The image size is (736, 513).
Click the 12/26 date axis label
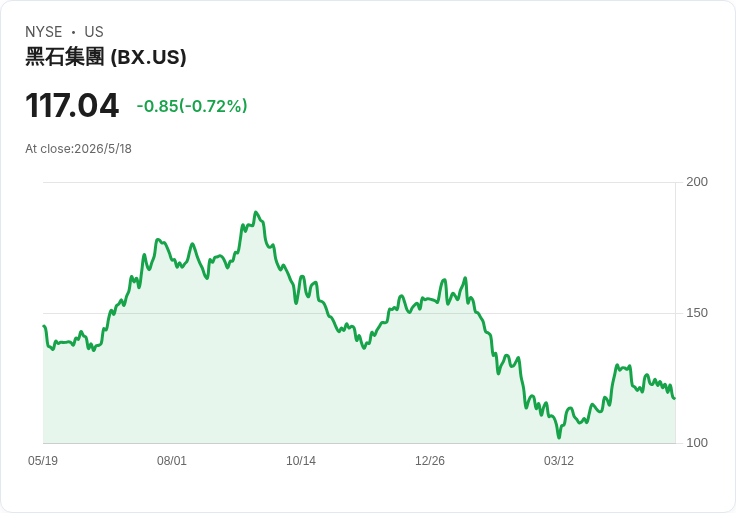[x=429, y=460]
